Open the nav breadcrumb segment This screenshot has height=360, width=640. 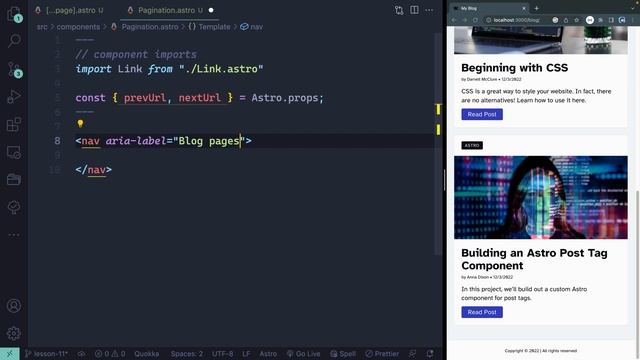[252, 27]
